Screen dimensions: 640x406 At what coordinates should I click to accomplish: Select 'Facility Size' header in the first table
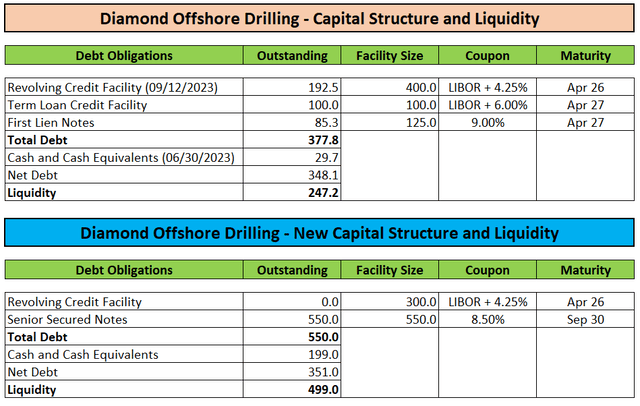tap(389, 55)
